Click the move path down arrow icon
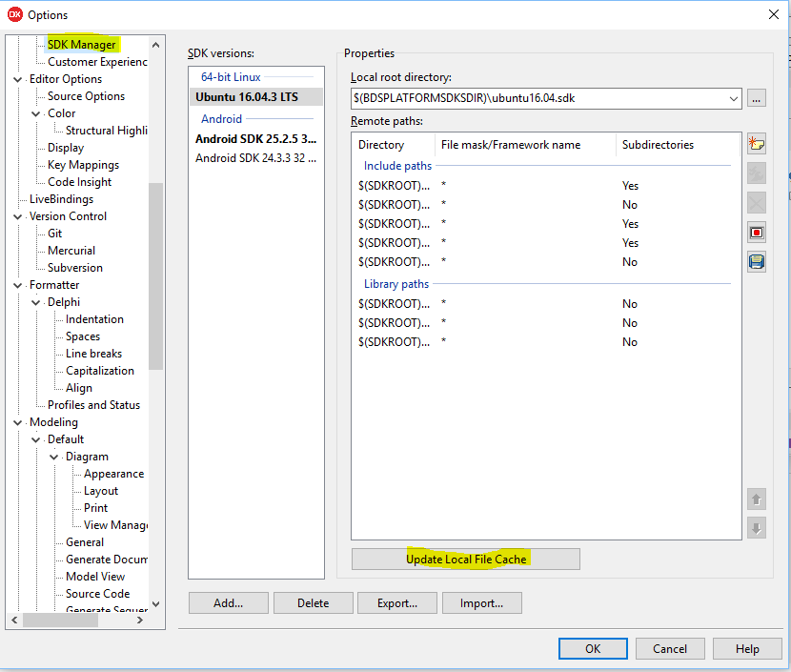Screen dimensions: 791x672 click(756, 528)
